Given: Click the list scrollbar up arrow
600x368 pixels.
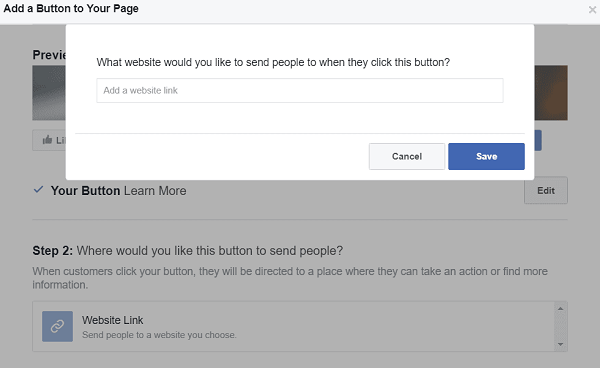Looking at the screenshot, I should 561,309.
